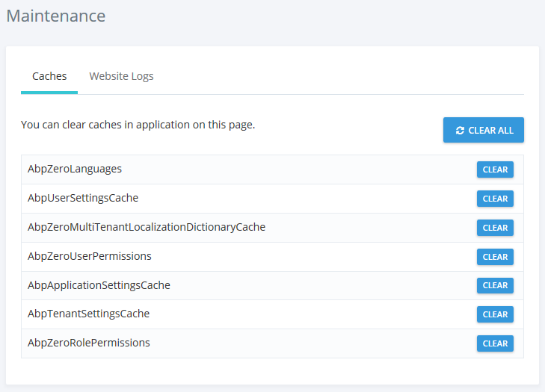Clear the AbpUserSettingsCache entry
The image size is (545, 392).
(495, 199)
